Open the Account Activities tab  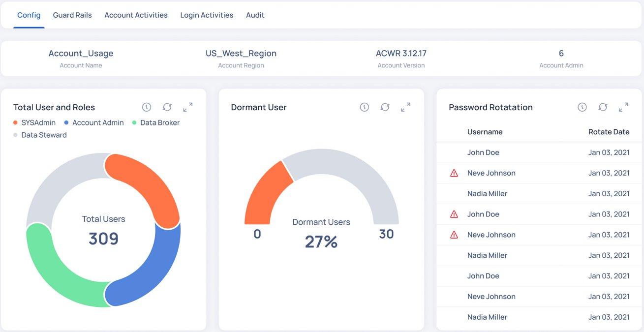[x=136, y=15]
